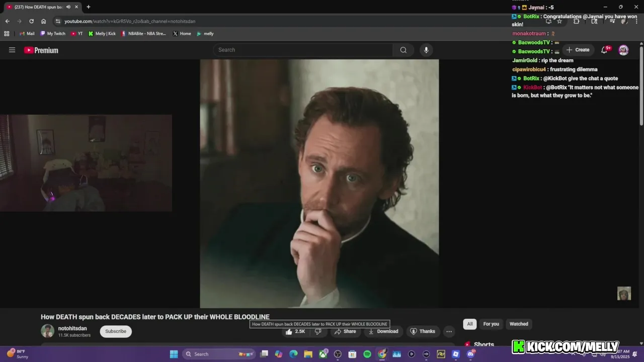Open Microsoft Store from taskbar
The image size is (644, 362).
pyautogui.click(x=353, y=354)
